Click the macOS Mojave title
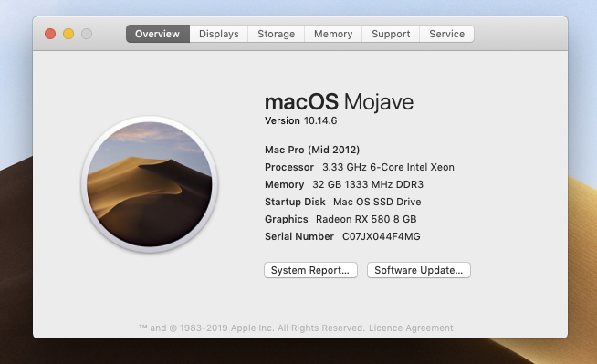The width and height of the screenshot is (597, 364). click(339, 102)
